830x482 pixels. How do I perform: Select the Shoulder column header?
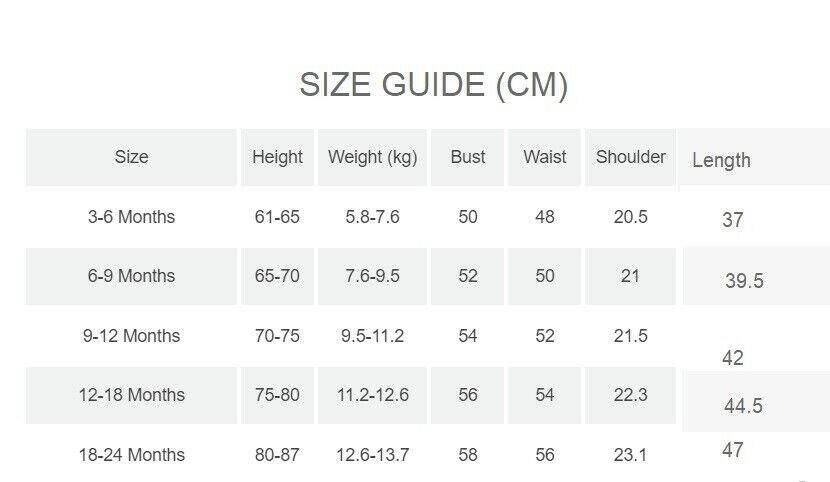pyautogui.click(x=630, y=157)
